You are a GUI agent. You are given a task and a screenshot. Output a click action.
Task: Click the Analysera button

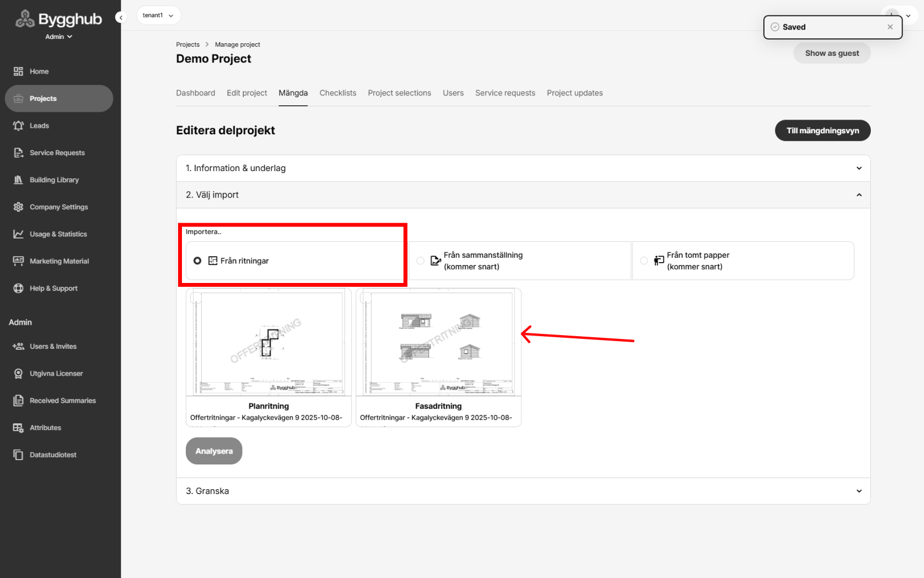pyautogui.click(x=214, y=451)
